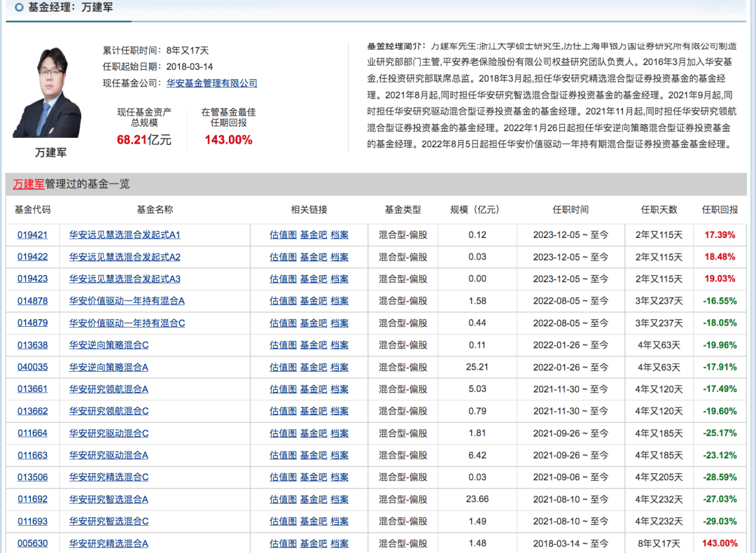Open fund code 013662
Viewport: 756px width, 553px height.
click(x=32, y=412)
